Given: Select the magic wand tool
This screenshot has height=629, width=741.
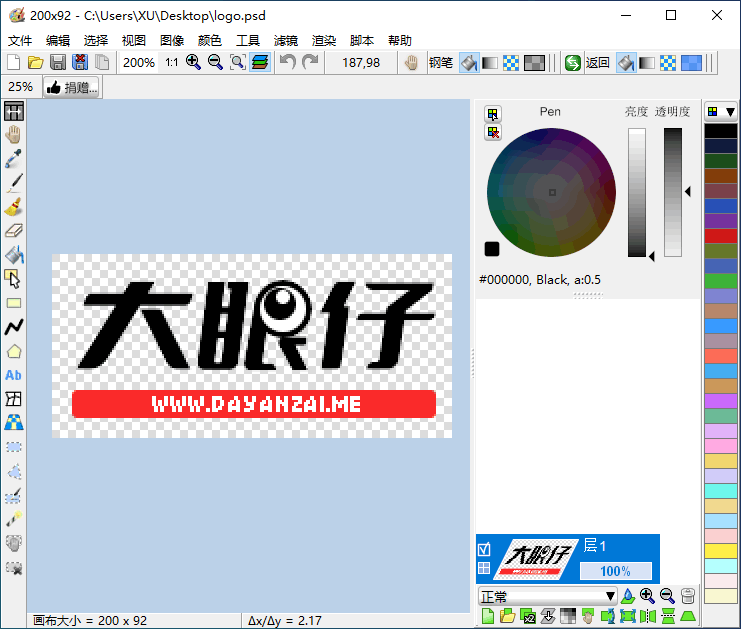Looking at the screenshot, I should (14, 519).
